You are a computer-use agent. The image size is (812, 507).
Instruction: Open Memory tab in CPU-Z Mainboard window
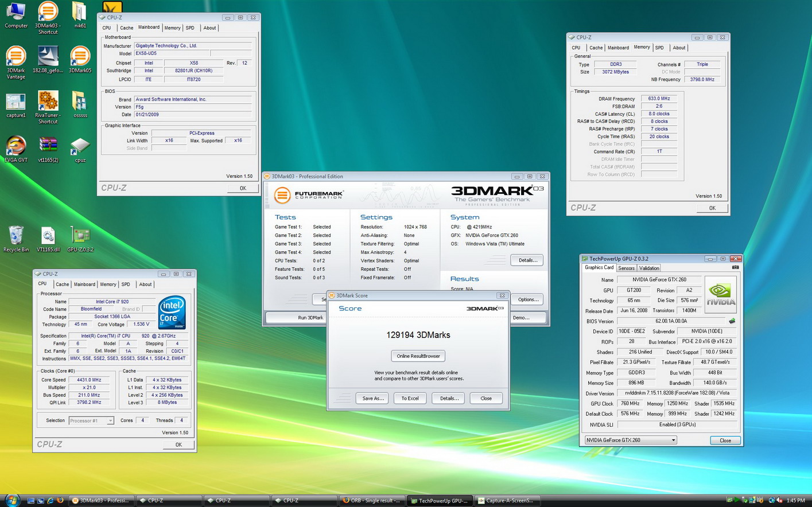pos(172,28)
